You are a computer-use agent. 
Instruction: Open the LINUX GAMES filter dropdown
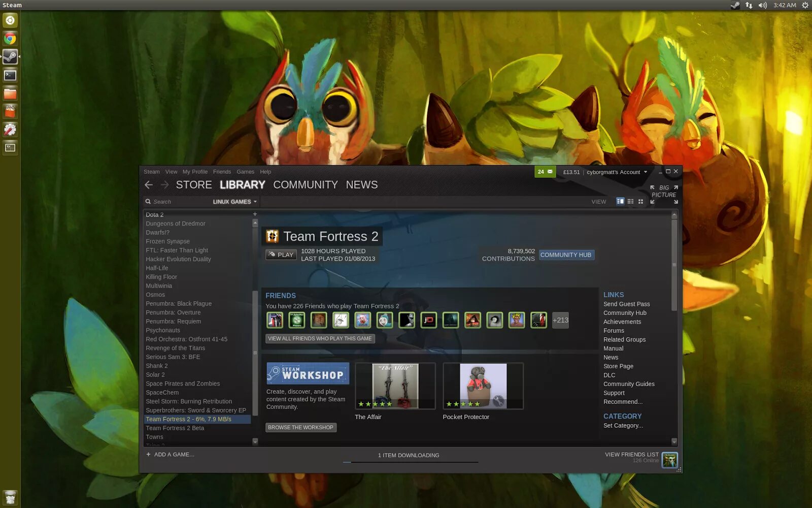click(x=234, y=202)
